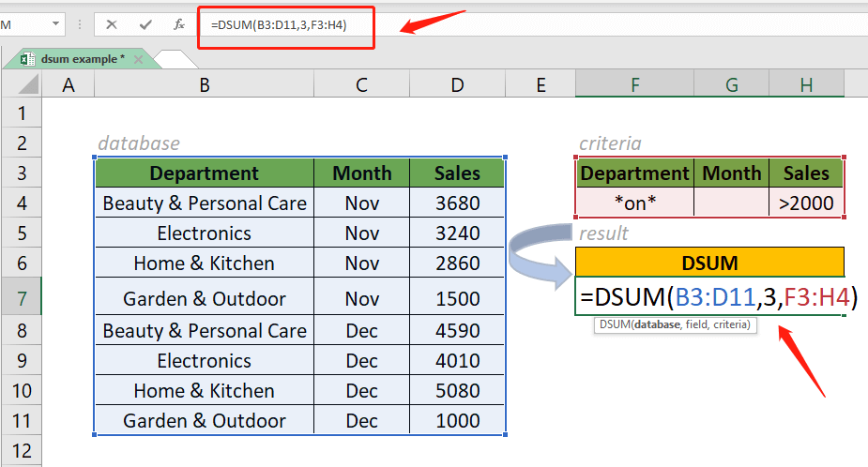
Task: Open the Insert Function fx dialog
Action: click(178, 25)
